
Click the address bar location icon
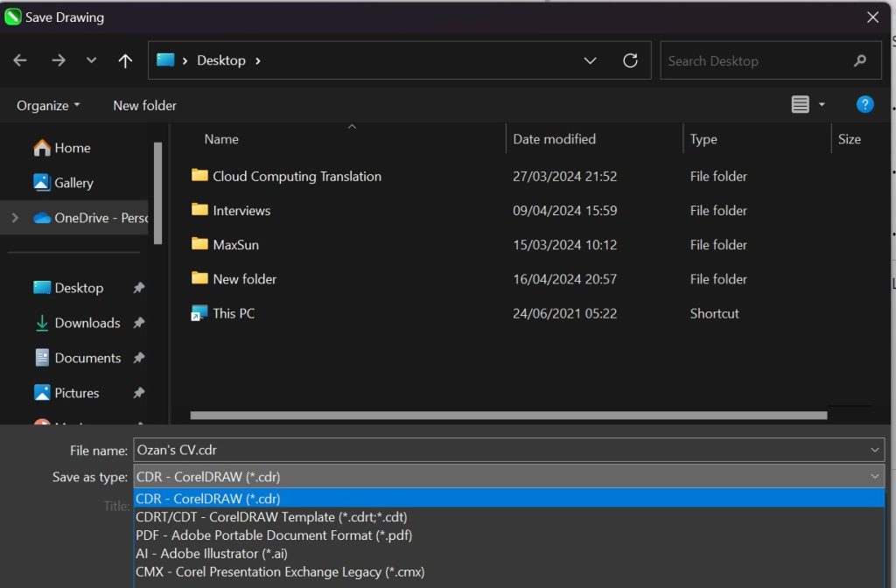pyautogui.click(x=165, y=59)
